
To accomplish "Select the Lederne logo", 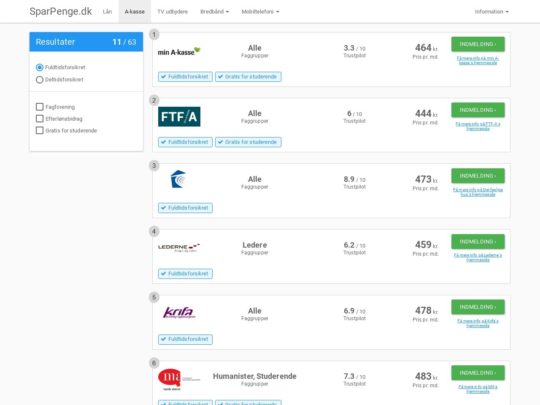I will pyautogui.click(x=179, y=247).
